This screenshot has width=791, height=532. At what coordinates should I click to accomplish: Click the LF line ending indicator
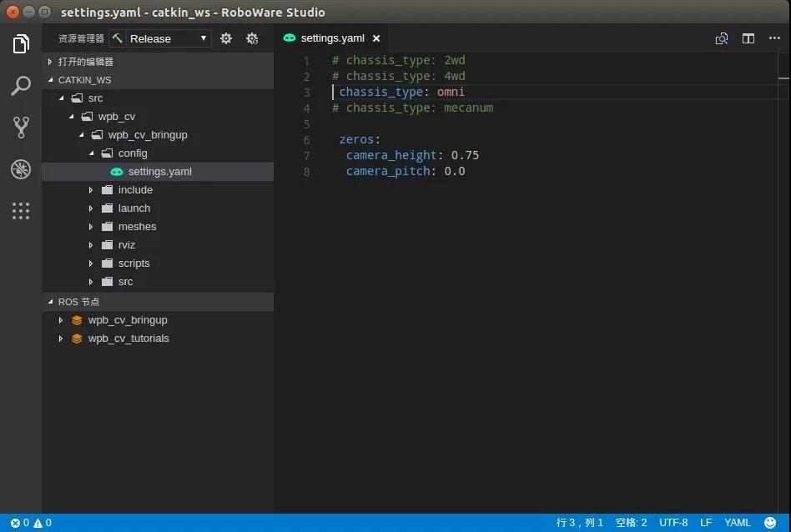706,523
